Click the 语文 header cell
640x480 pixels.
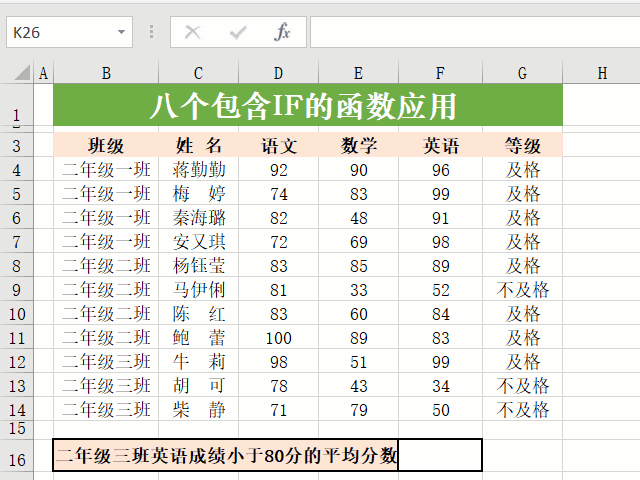(278, 145)
